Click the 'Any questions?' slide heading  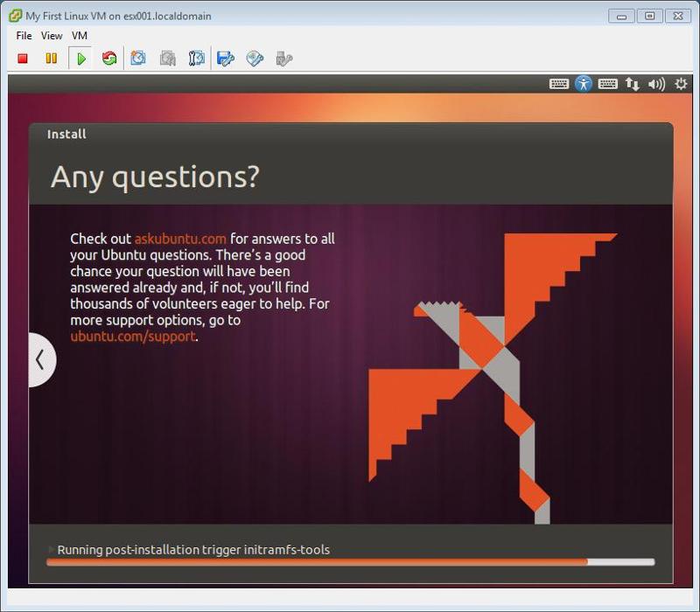tap(155, 177)
